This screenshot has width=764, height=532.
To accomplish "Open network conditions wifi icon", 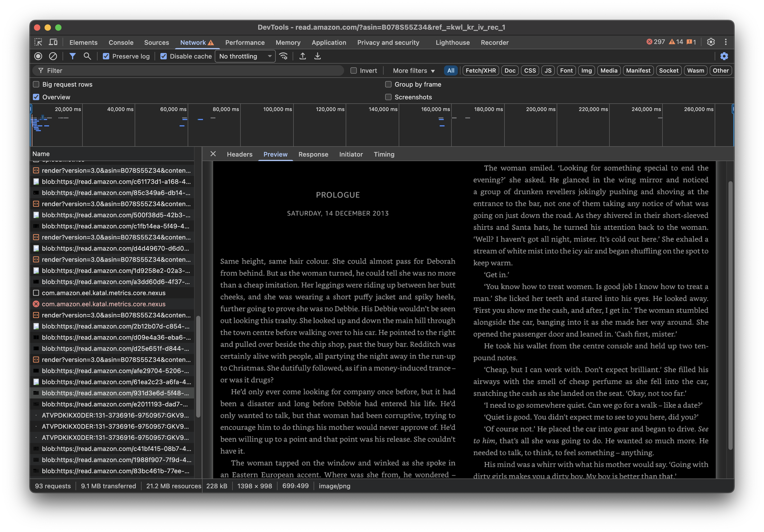I will [283, 56].
